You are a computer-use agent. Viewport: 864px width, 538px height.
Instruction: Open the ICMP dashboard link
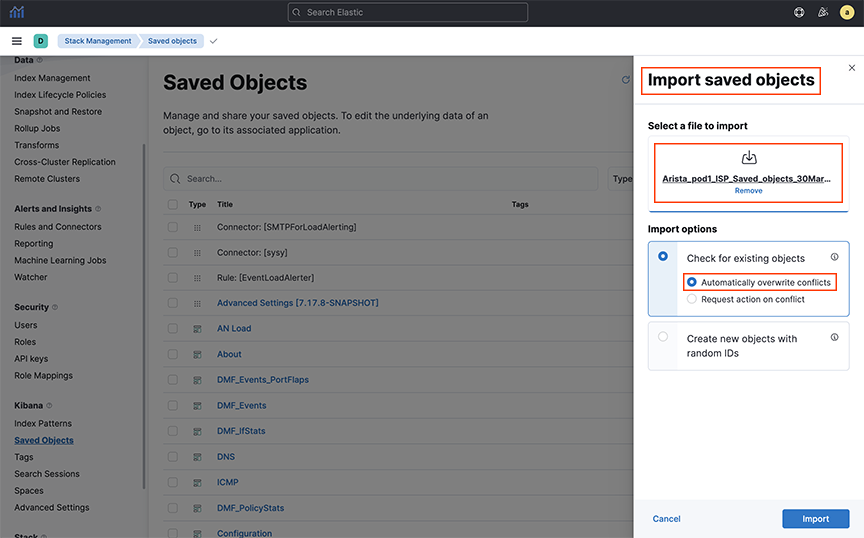(228, 482)
